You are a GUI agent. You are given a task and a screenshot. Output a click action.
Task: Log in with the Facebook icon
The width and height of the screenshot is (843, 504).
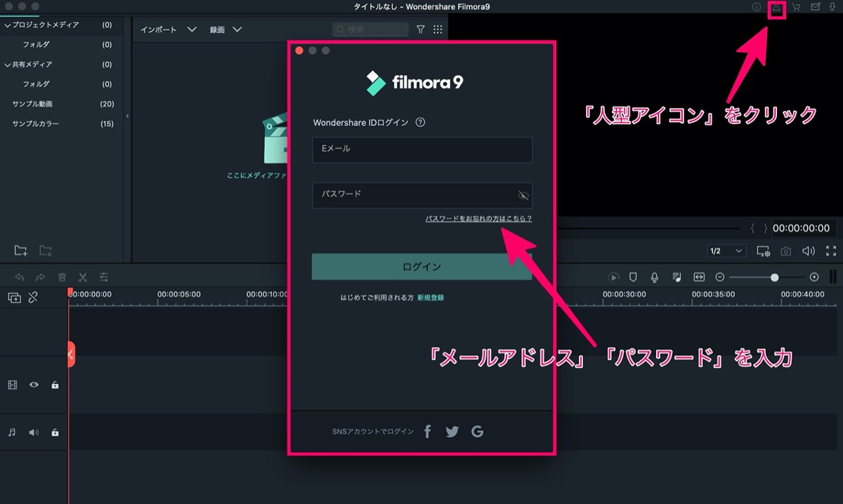pyautogui.click(x=428, y=432)
